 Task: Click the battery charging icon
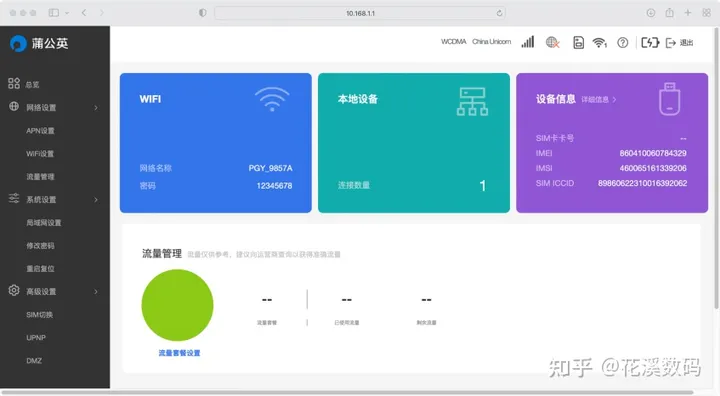650,43
